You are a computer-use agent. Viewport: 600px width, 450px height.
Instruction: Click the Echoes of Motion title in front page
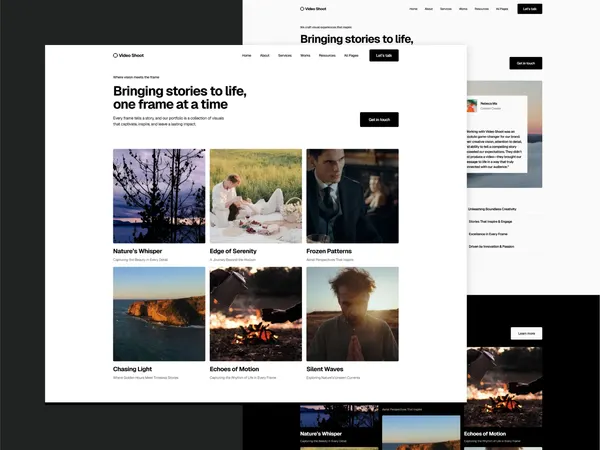pos(234,369)
